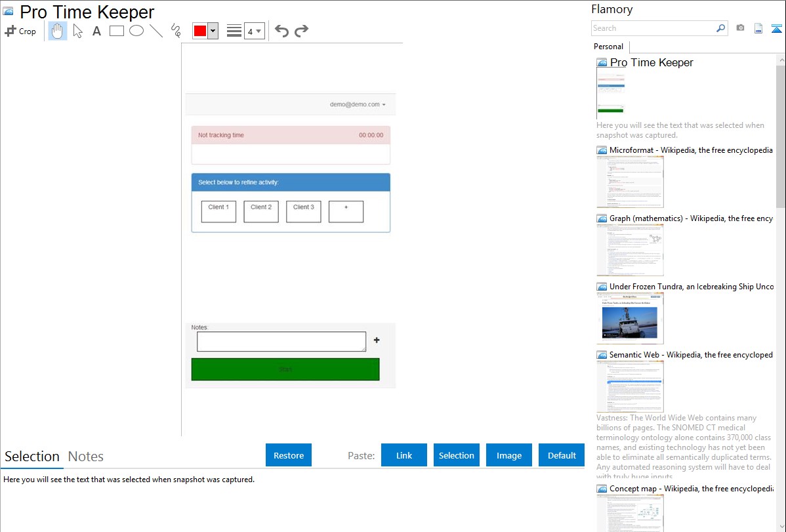Open the Microformat snapshot thumbnail
The image size is (786, 532).
[630, 182]
